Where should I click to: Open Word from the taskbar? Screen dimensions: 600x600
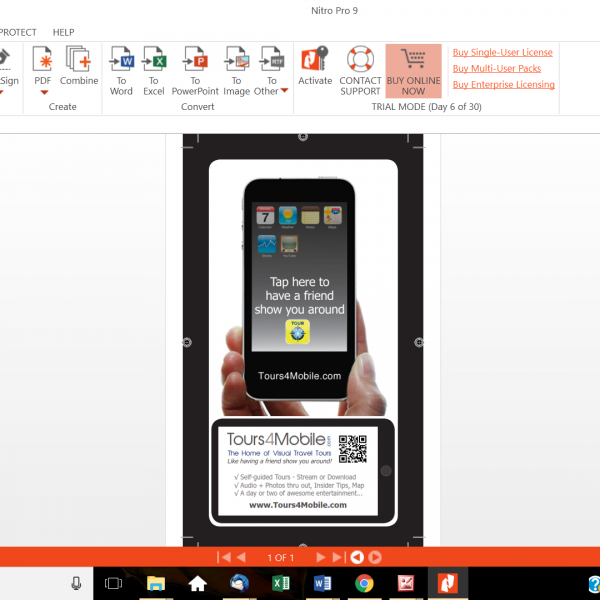coord(322,584)
